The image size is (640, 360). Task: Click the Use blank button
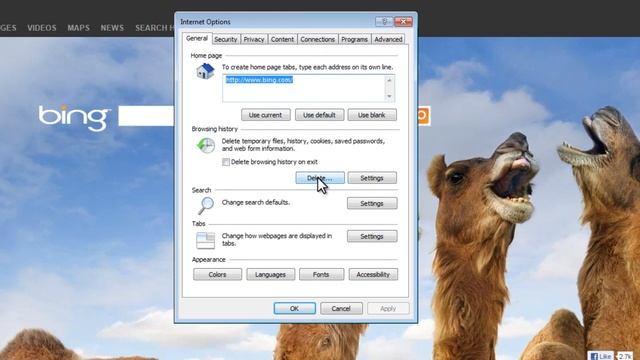point(372,115)
